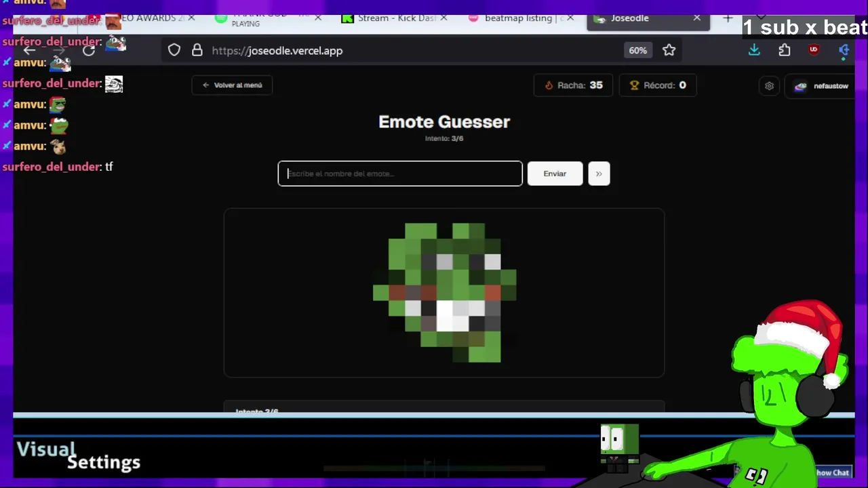Image resolution: width=868 pixels, height=488 pixels.
Task: Go forward with the browser forward arrow
Action: click(x=59, y=50)
